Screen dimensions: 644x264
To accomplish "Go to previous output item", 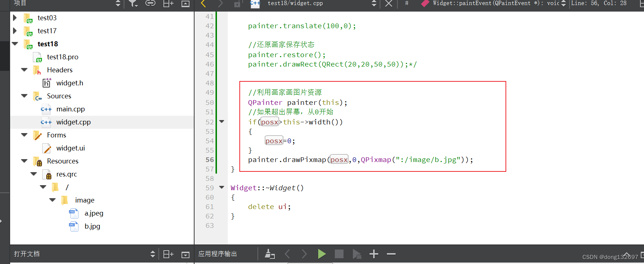I will point(287,254).
